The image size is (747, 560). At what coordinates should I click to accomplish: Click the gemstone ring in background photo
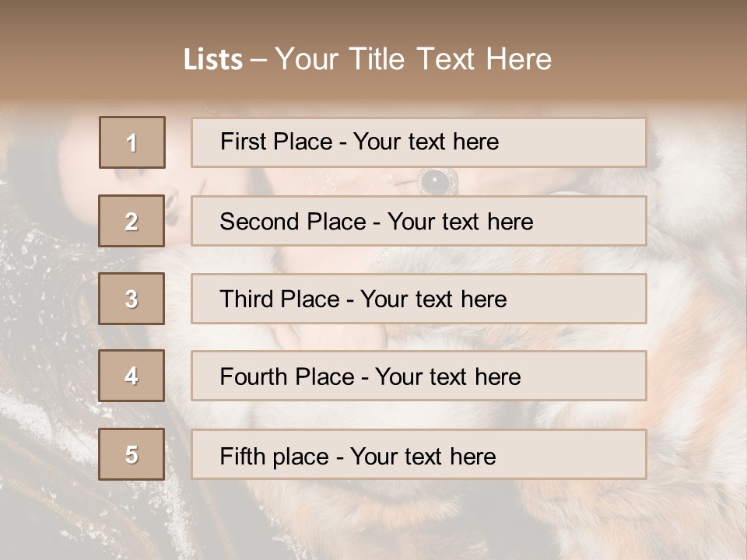433,182
